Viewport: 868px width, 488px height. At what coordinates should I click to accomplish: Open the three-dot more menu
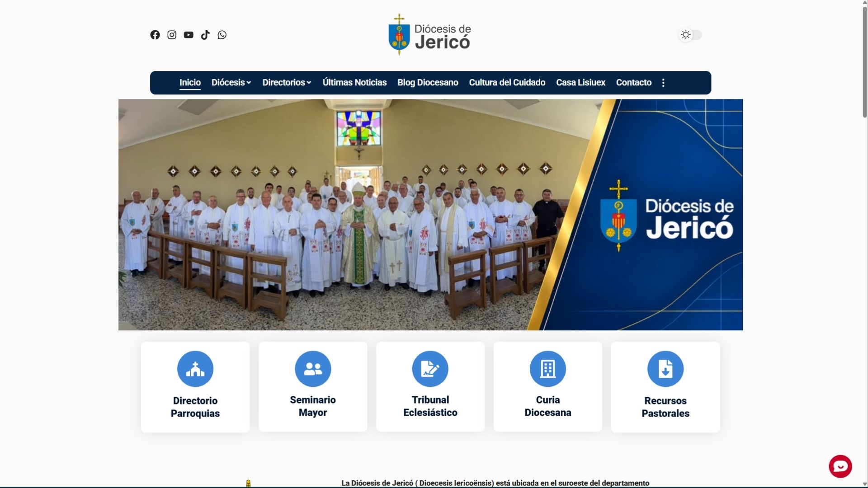(x=663, y=83)
